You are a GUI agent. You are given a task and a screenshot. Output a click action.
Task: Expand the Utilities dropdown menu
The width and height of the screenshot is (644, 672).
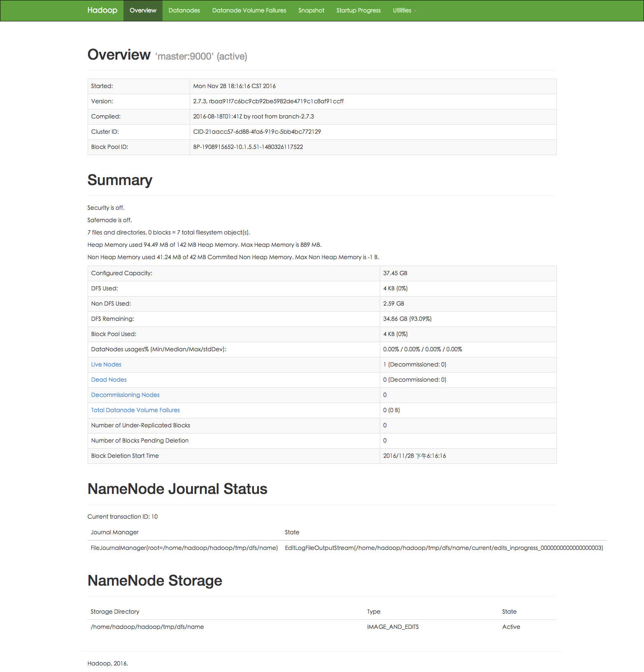[405, 11]
